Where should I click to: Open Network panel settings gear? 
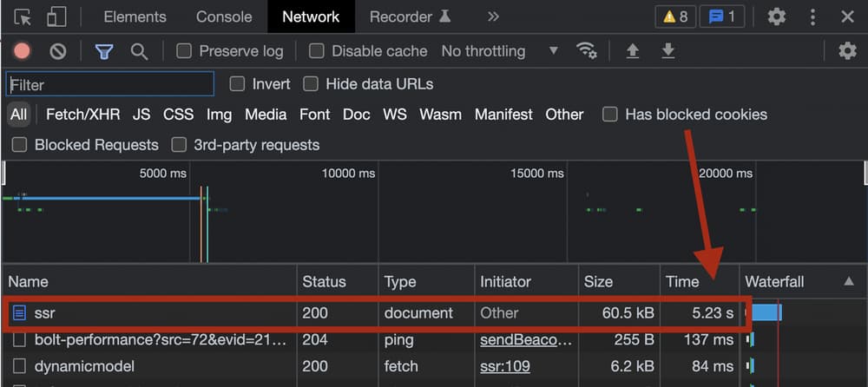pyautogui.click(x=847, y=51)
